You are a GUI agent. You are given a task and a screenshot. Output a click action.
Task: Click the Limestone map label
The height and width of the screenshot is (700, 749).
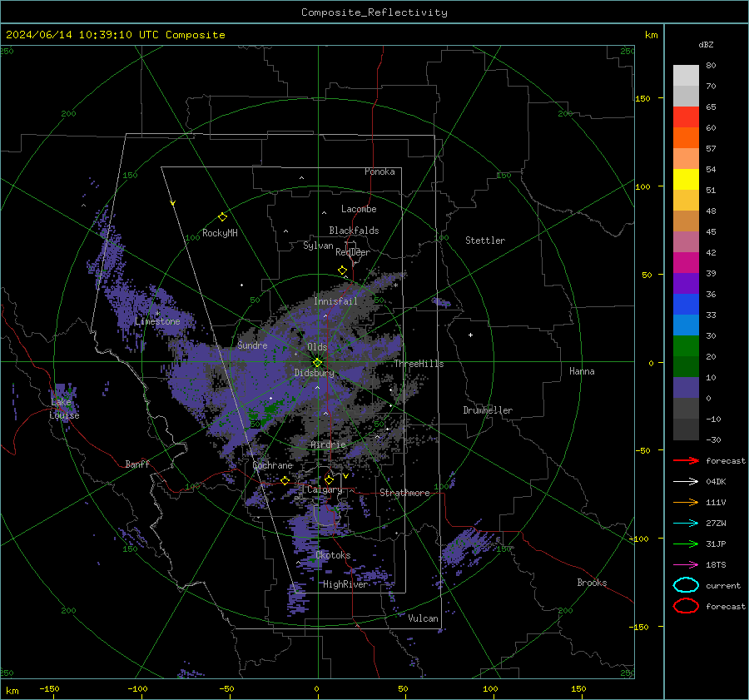click(x=157, y=321)
